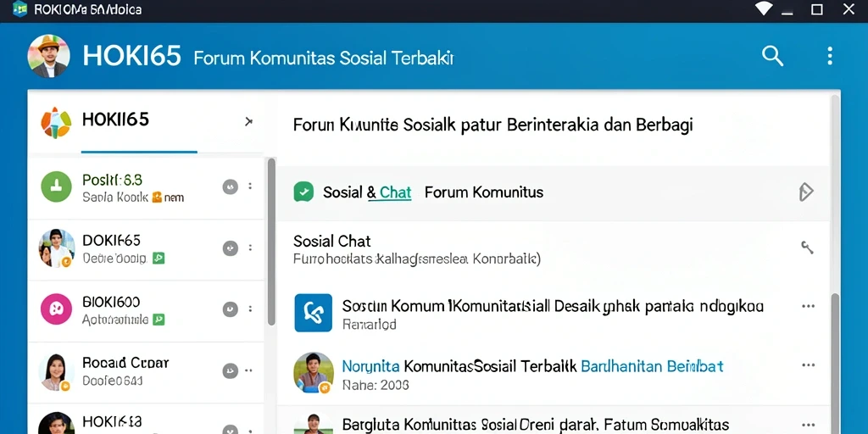This screenshot has width=868, height=434.
Task: Click the Wi-Fi icon in the title bar
Action: [x=764, y=8]
